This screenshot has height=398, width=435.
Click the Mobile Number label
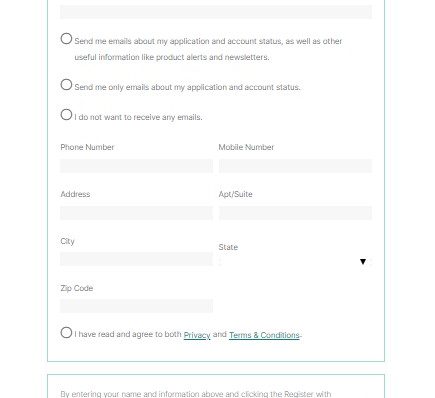coord(246,147)
